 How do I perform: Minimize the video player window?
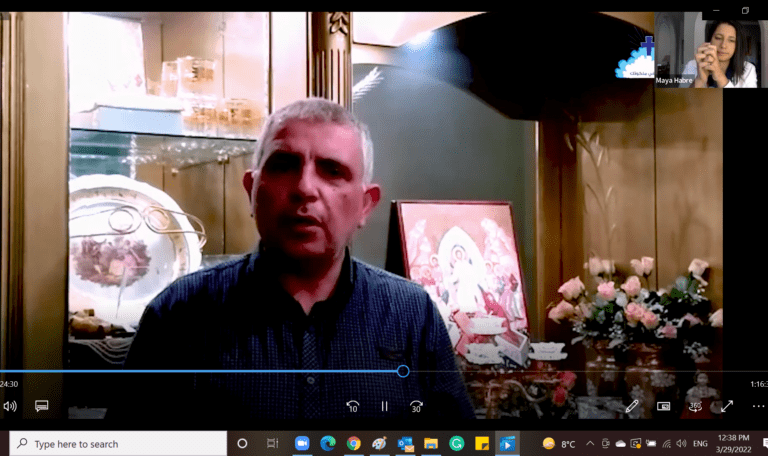click(716, 10)
